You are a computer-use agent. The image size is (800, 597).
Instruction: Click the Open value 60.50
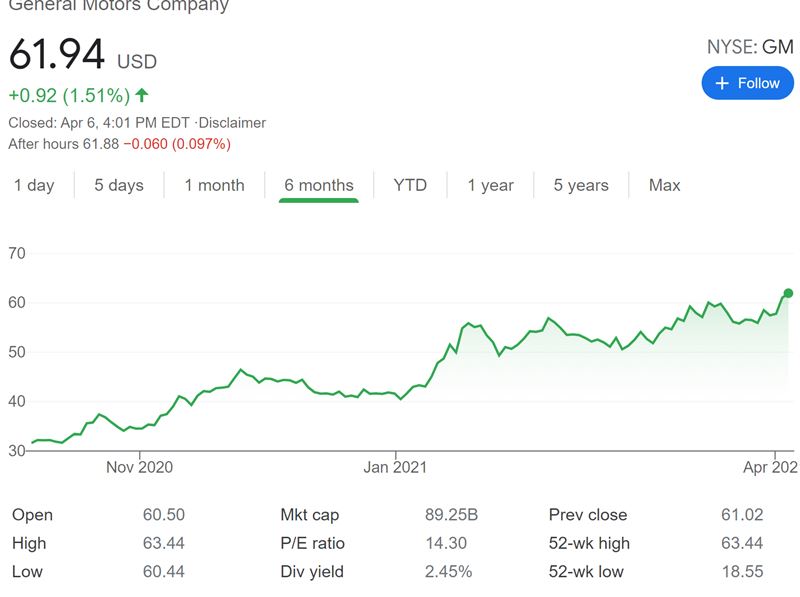pos(164,514)
